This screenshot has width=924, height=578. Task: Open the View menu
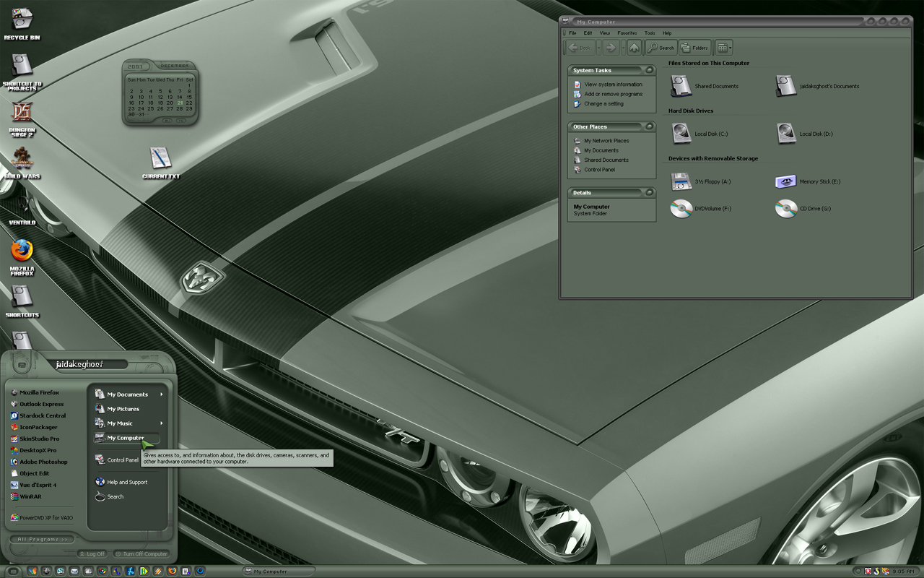(x=605, y=33)
